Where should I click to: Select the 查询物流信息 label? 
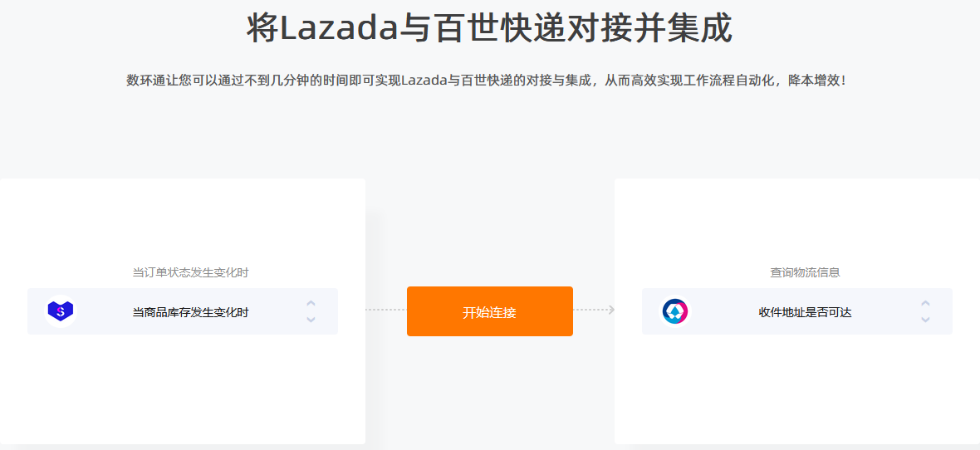805,273
